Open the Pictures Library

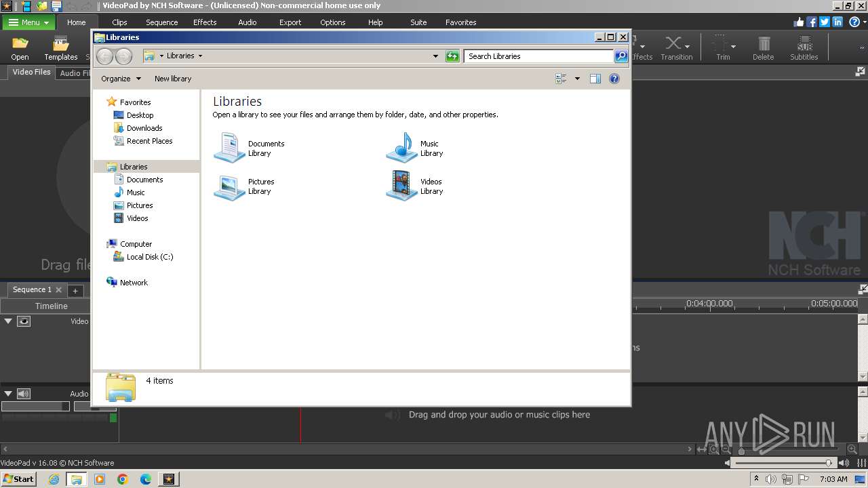[243, 186]
